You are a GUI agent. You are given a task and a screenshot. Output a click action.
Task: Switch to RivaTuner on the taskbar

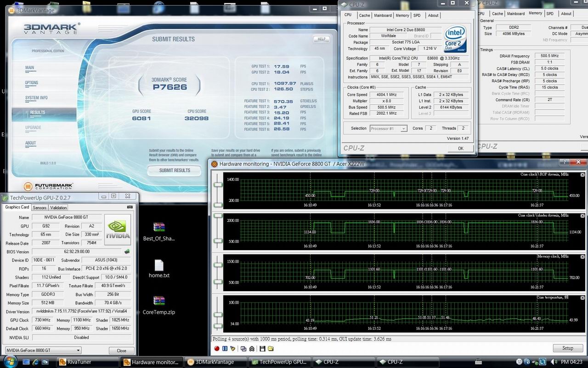(87, 362)
